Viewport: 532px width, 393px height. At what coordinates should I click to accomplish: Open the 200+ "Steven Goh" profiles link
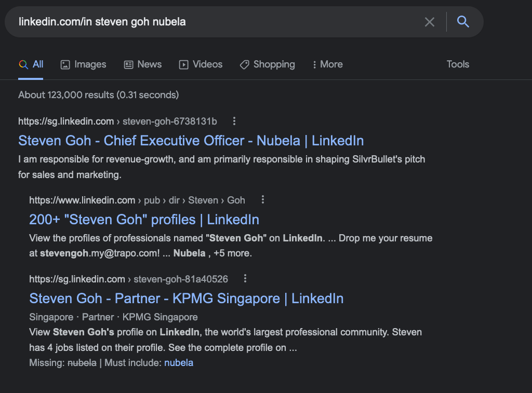[x=144, y=220]
